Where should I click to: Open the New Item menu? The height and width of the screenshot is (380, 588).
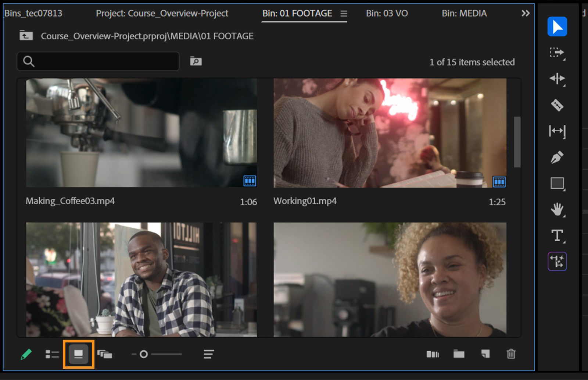(485, 354)
